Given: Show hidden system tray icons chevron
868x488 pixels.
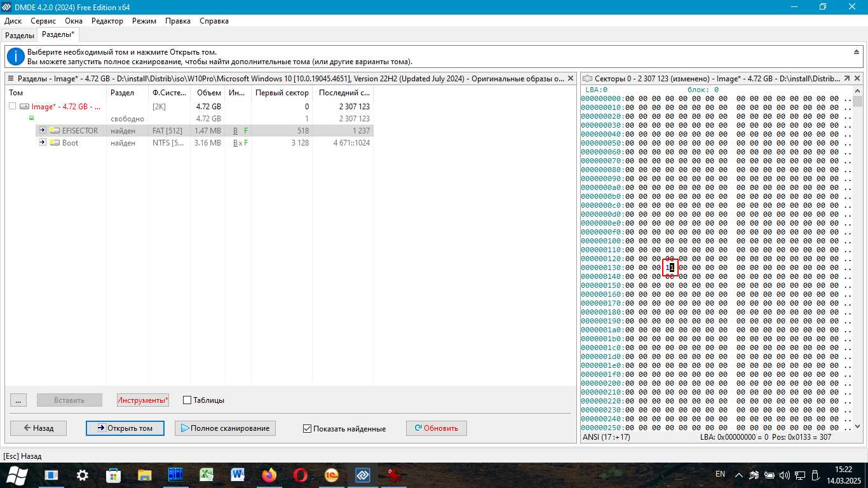Looking at the screenshot, I should [739, 475].
